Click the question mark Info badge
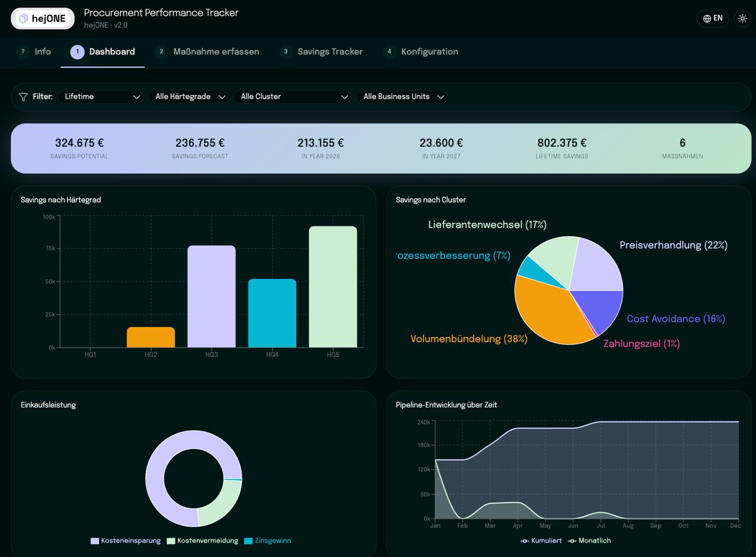The width and height of the screenshot is (756, 557). pyautogui.click(x=22, y=52)
